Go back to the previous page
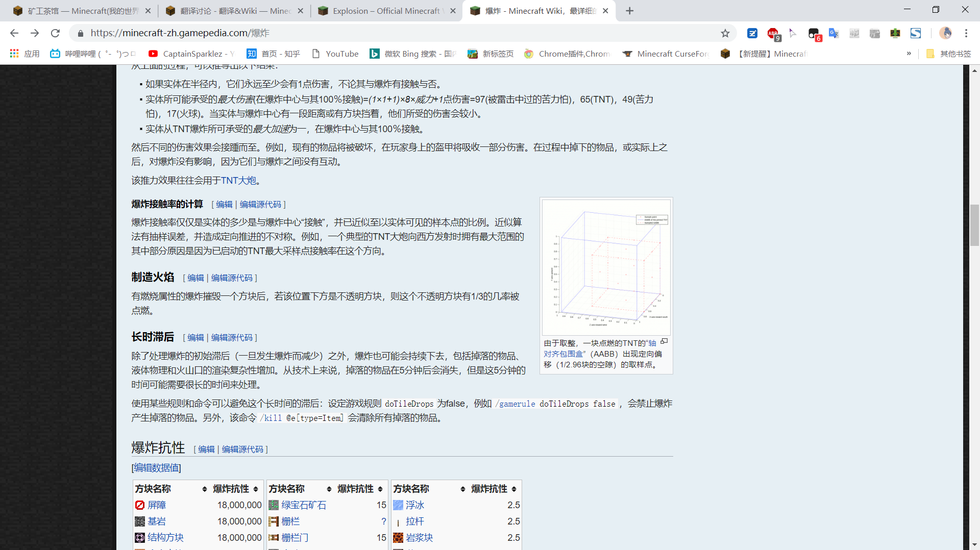Image resolution: width=980 pixels, height=550 pixels. [14, 33]
